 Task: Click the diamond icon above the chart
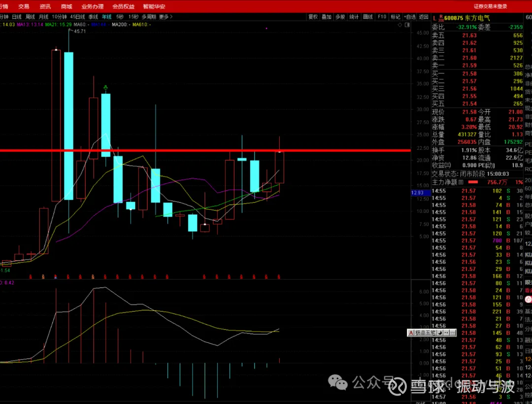pos(399,24)
